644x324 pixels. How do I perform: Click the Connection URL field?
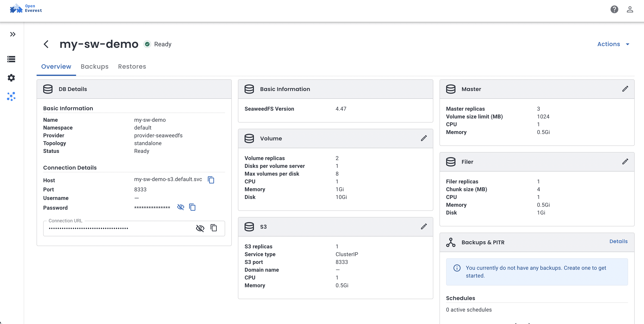[x=134, y=228]
